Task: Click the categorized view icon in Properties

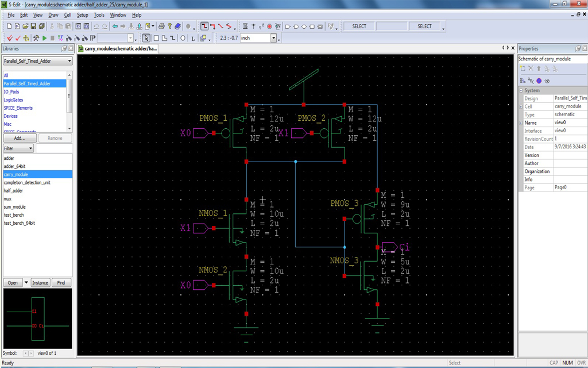Action: 523,80
